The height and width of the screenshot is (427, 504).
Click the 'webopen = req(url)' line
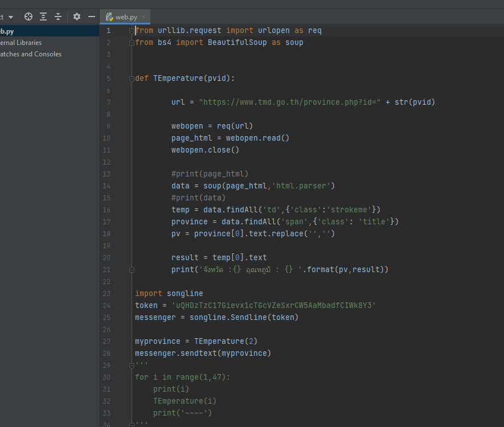(x=212, y=126)
